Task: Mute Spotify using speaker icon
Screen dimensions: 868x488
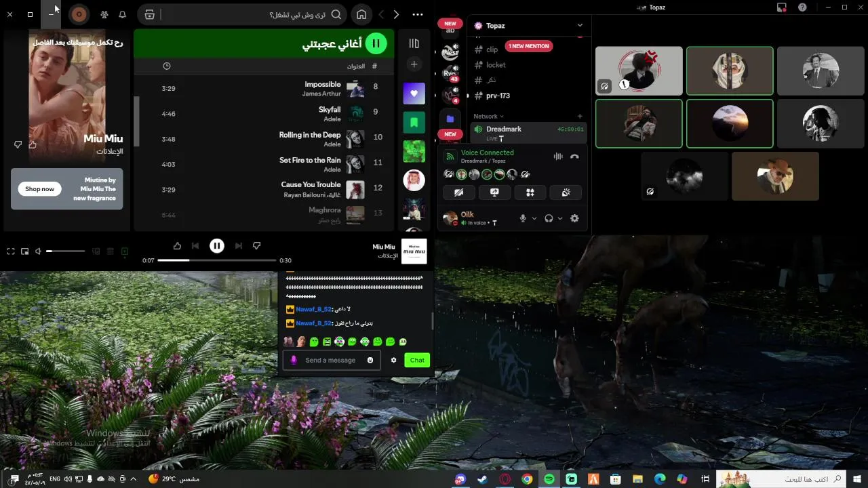Action: (39, 251)
